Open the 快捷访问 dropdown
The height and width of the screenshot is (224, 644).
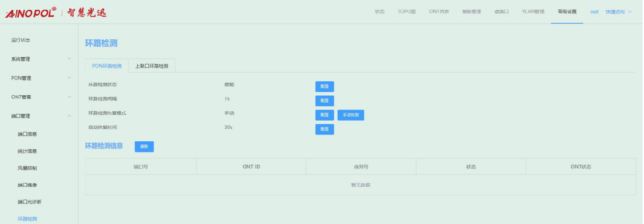tap(618, 12)
